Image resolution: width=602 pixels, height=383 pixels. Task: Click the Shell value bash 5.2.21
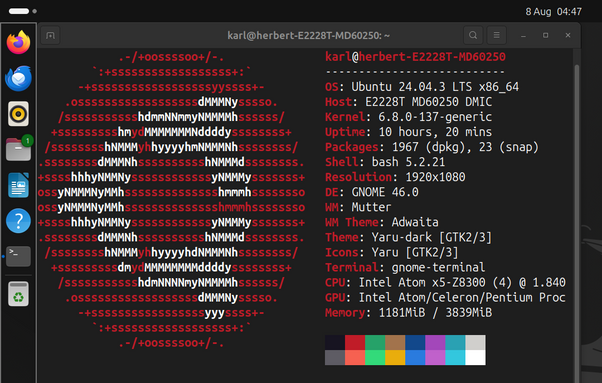408,162
